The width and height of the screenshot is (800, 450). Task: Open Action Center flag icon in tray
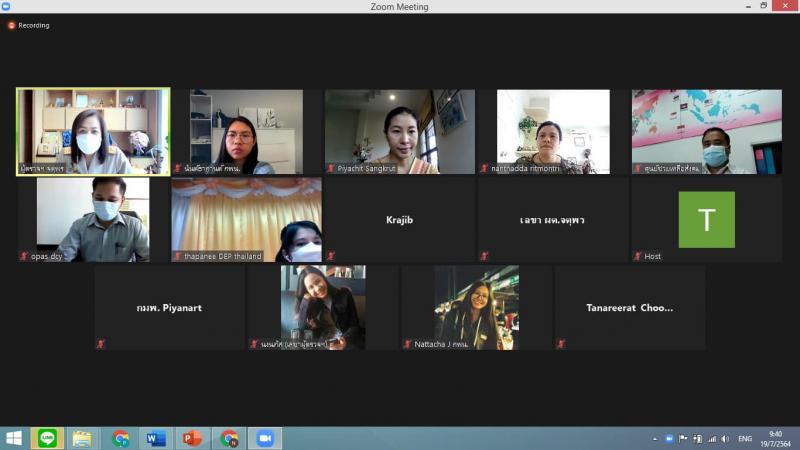(x=683, y=439)
